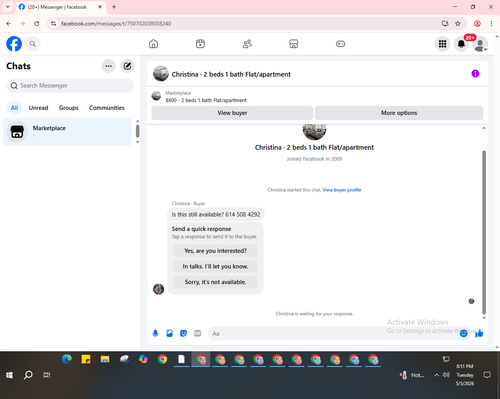Switch to the Groups tab
500x399 pixels.
[x=68, y=108]
